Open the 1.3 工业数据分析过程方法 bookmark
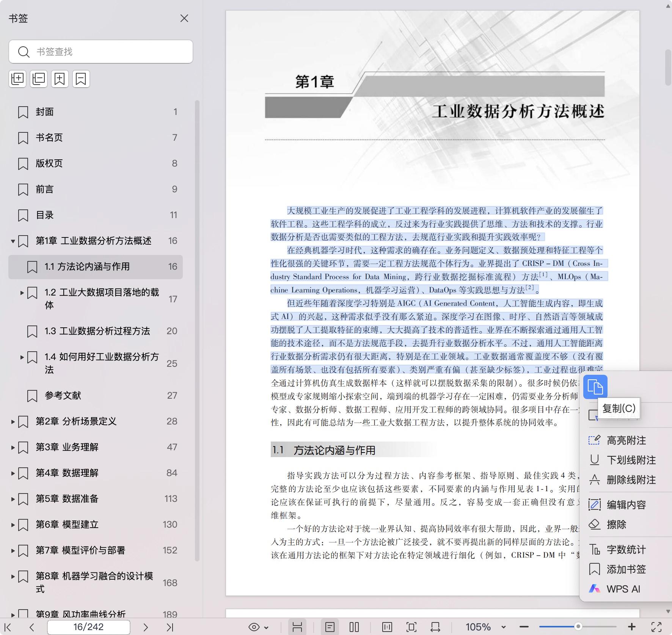672x635 pixels. [97, 331]
